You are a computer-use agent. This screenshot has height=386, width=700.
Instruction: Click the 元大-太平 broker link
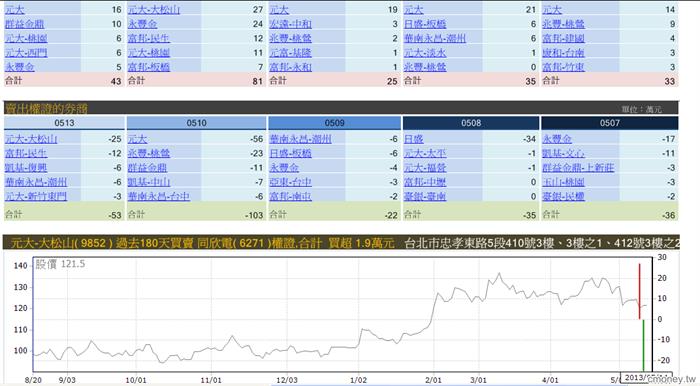(x=425, y=154)
